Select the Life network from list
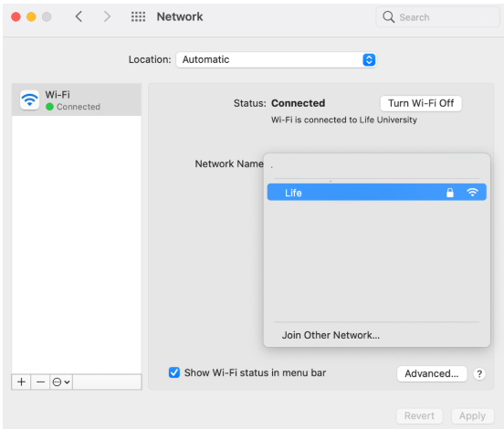This screenshot has width=504, height=429. pyautogui.click(x=377, y=193)
